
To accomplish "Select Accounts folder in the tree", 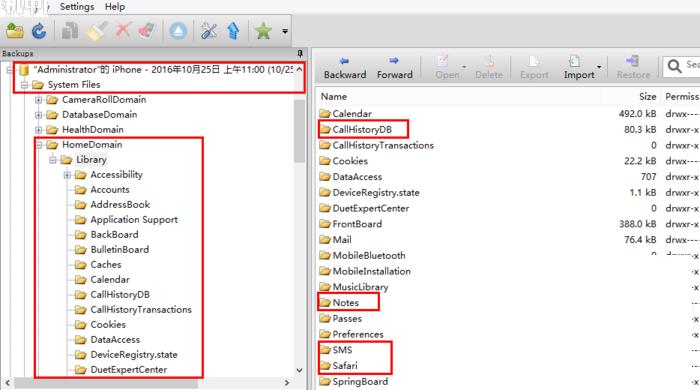I will click(110, 190).
